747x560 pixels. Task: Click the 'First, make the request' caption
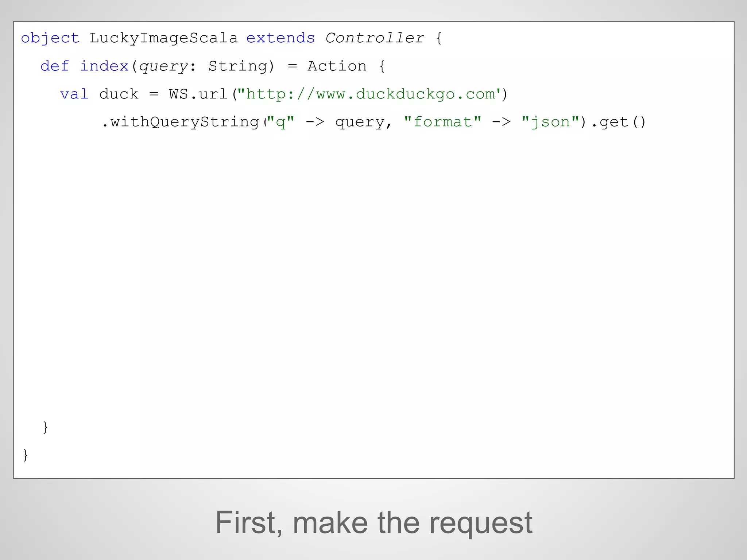[x=373, y=522]
